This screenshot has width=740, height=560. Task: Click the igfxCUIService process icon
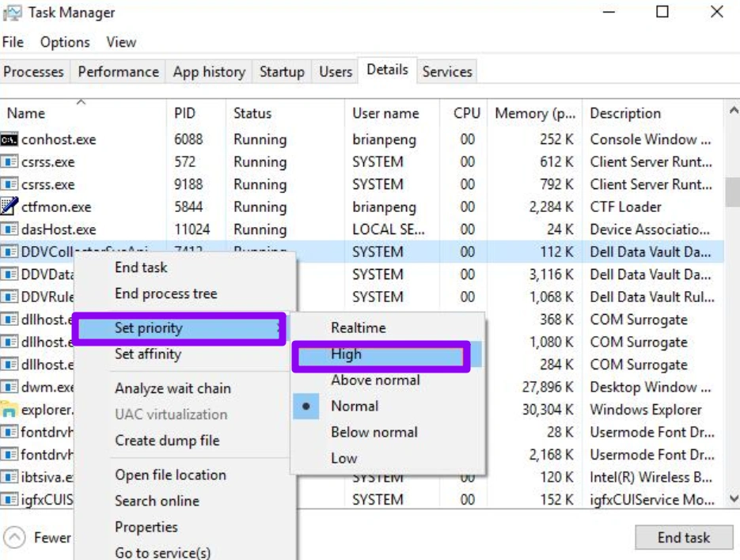coord(9,500)
